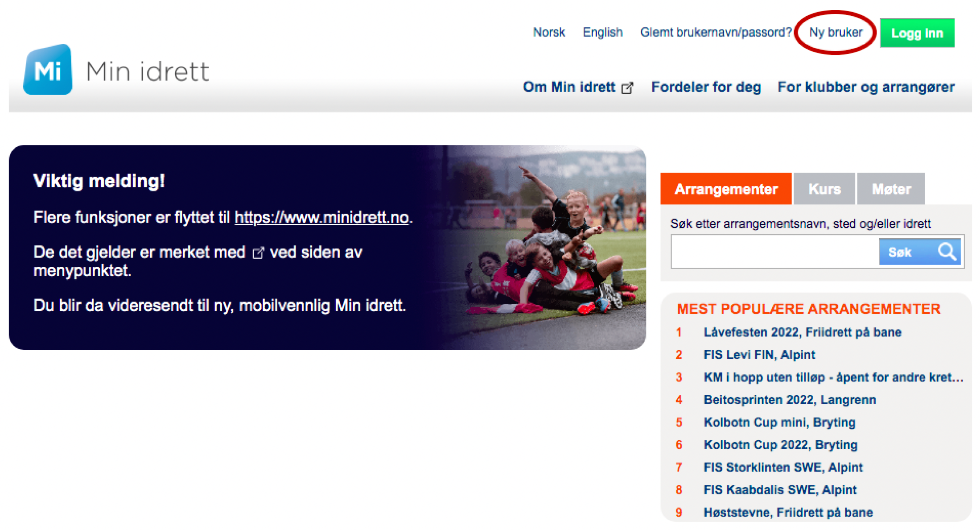Open Glemt brukernavn/passord link
Image resolution: width=980 pixels, height=530 pixels.
click(x=716, y=33)
